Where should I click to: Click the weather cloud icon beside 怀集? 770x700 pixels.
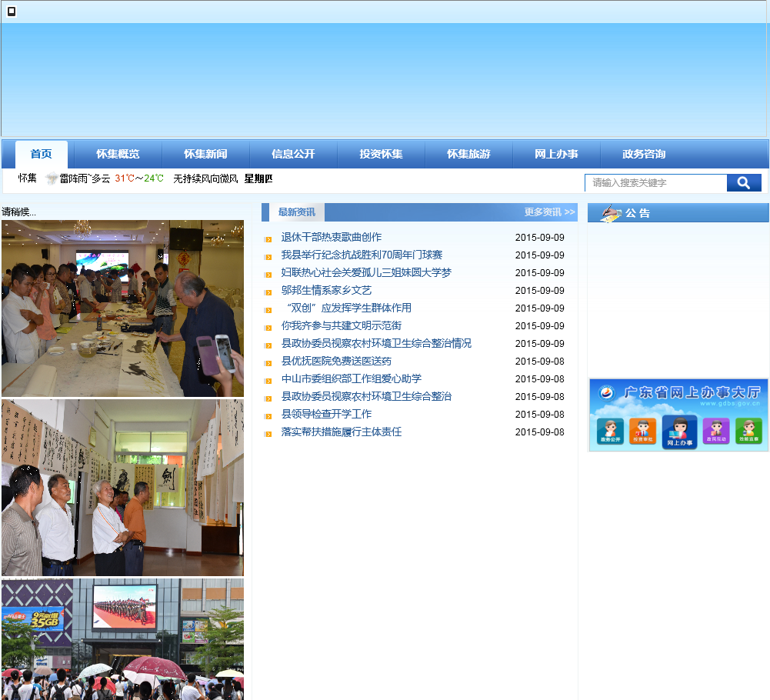click(x=51, y=178)
